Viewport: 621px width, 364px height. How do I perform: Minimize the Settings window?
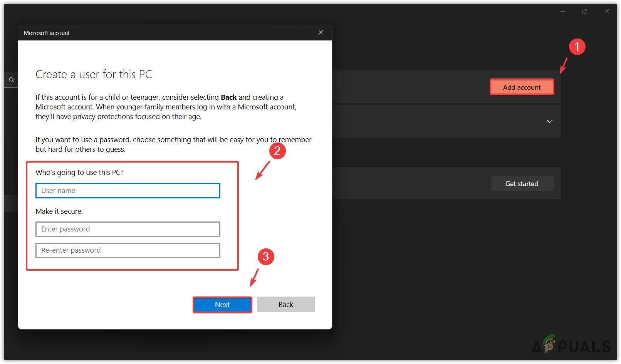click(x=562, y=11)
